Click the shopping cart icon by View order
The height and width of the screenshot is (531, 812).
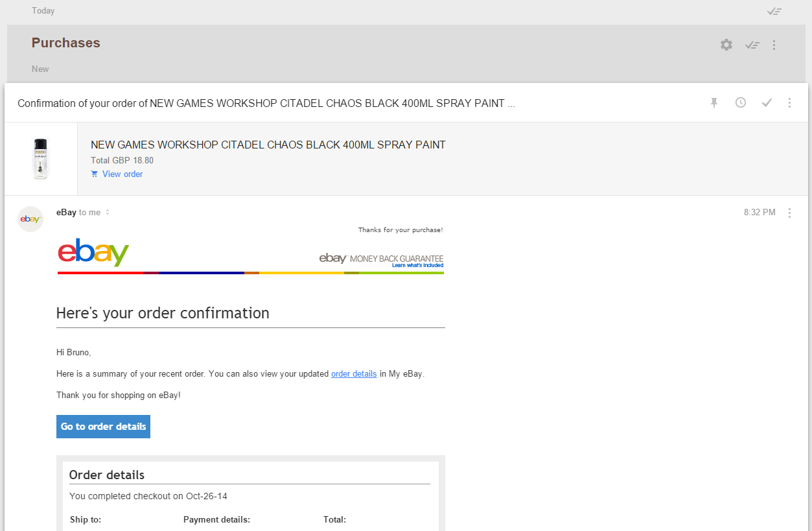tap(95, 174)
